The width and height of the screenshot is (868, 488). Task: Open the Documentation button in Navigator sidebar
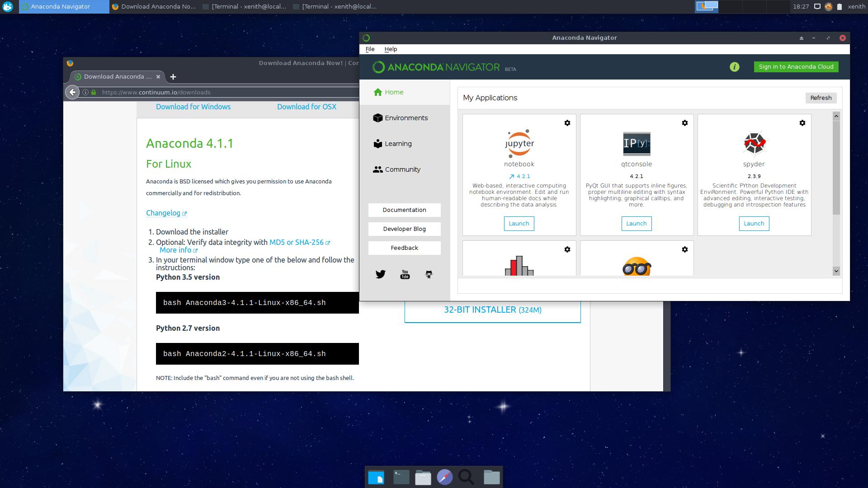pyautogui.click(x=405, y=210)
